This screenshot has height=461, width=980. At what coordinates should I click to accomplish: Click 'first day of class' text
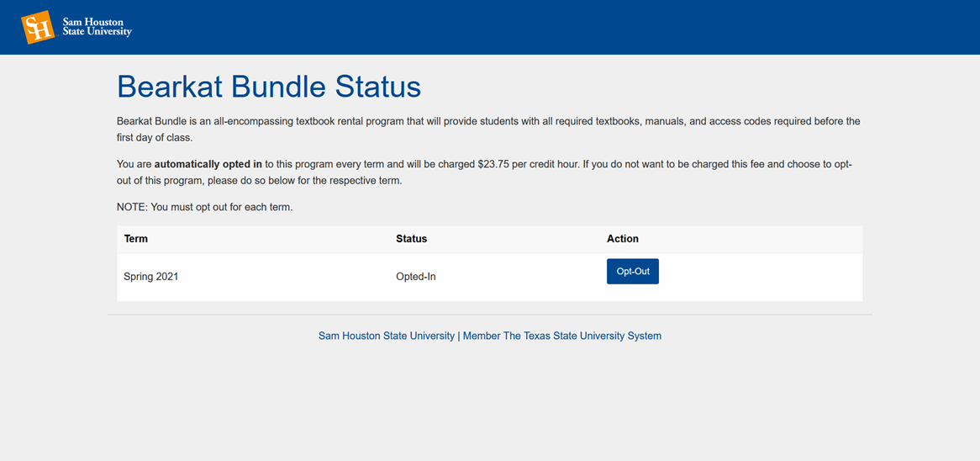coord(154,137)
